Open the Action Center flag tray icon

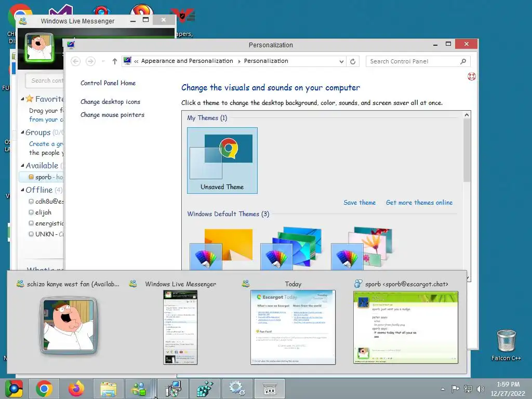(x=455, y=389)
